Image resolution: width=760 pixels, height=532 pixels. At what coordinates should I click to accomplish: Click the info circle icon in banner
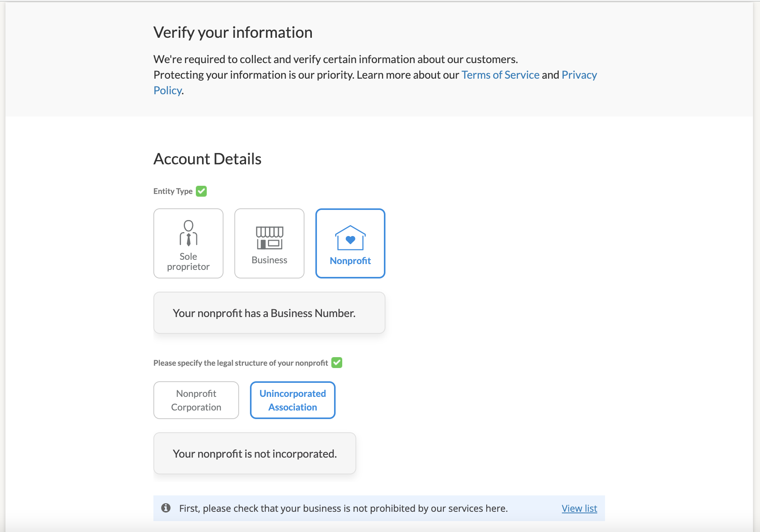(x=166, y=508)
